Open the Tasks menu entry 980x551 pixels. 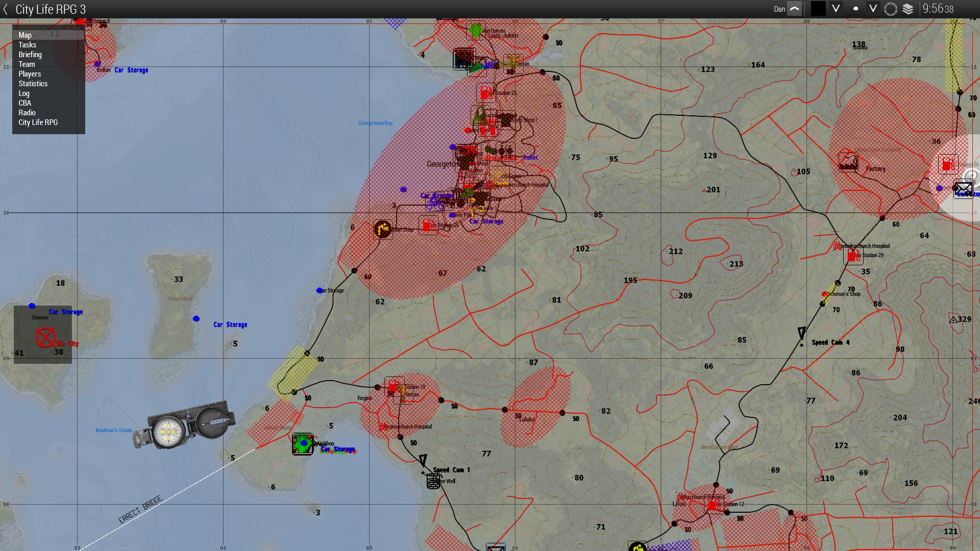click(48, 45)
